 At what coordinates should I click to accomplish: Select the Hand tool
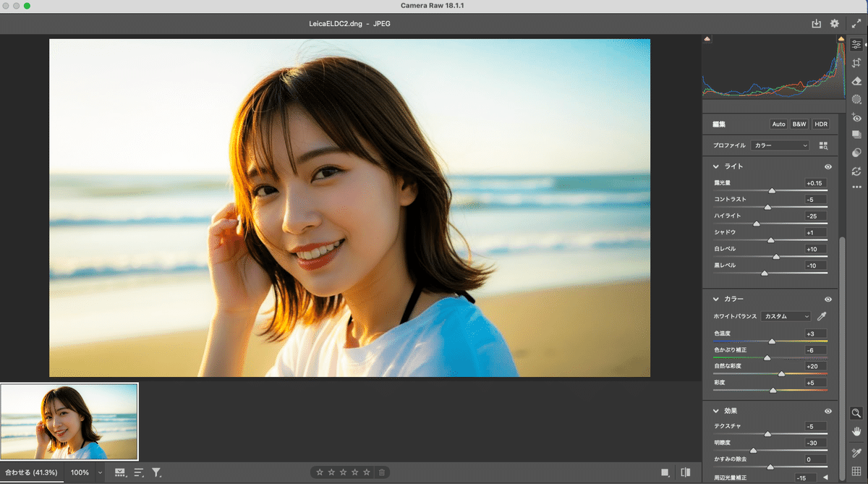(x=856, y=431)
